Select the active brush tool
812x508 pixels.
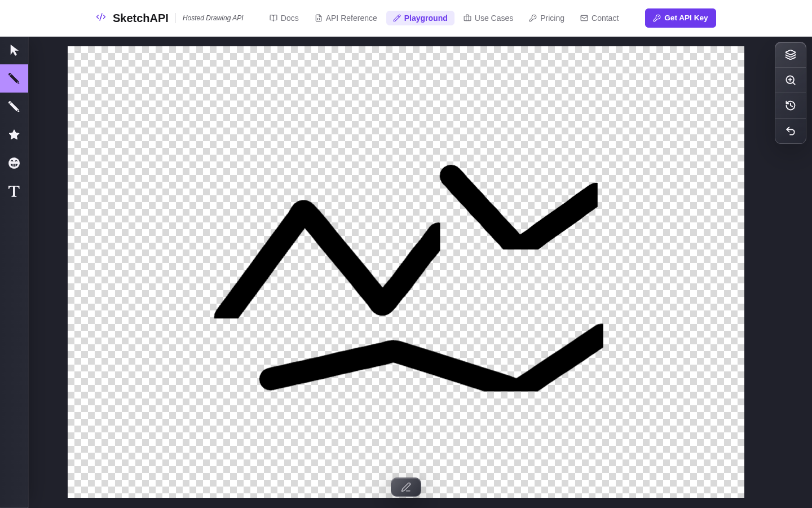pos(14,78)
